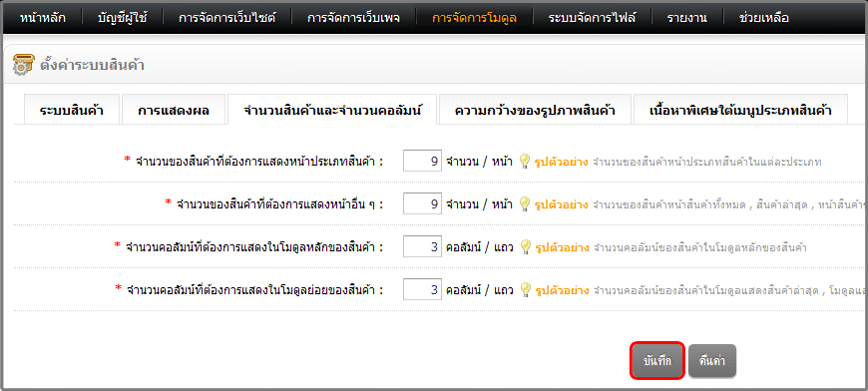
Task: Click lightbulb icon in sub module columns row
Action: click(x=525, y=289)
